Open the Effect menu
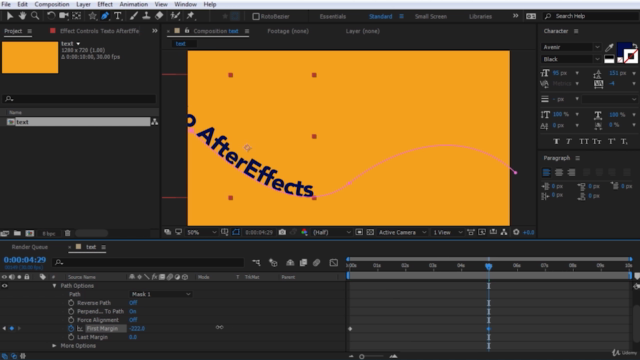Image resolution: width=640 pixels, height=360 pixels. pyautogui.click(x=105, y=4)
